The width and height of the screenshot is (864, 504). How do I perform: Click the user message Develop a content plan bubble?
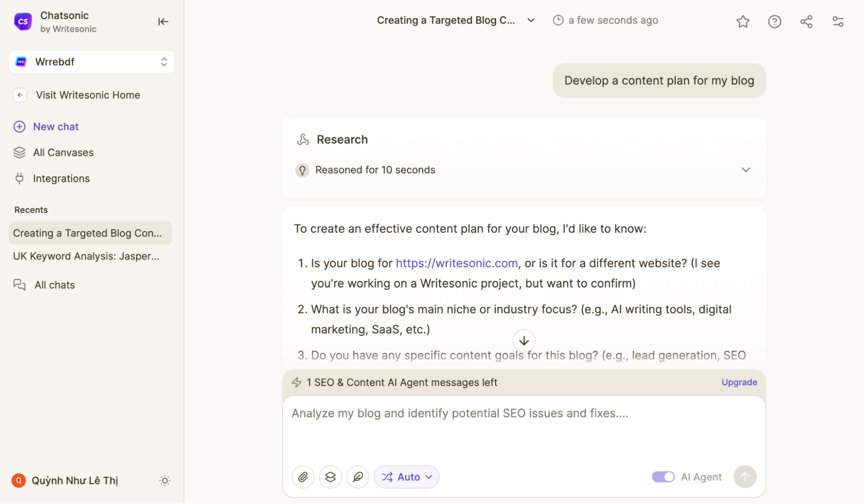[x=659, y=81]
